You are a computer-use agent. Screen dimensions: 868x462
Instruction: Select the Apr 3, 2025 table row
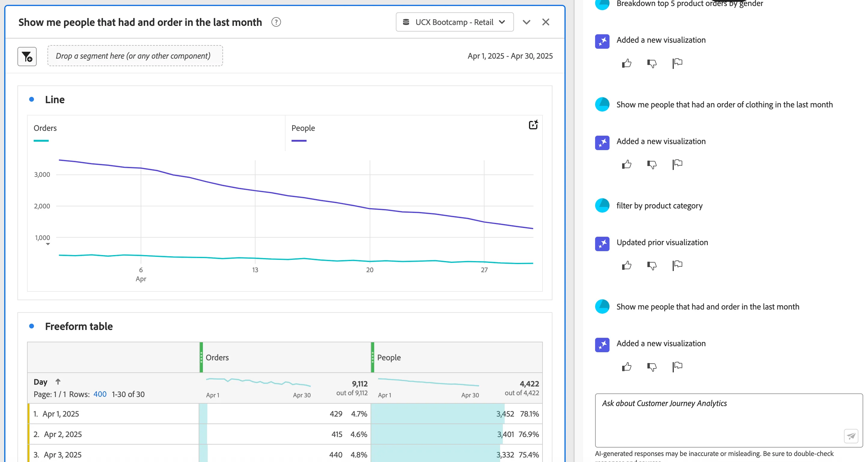coord(285,454)
